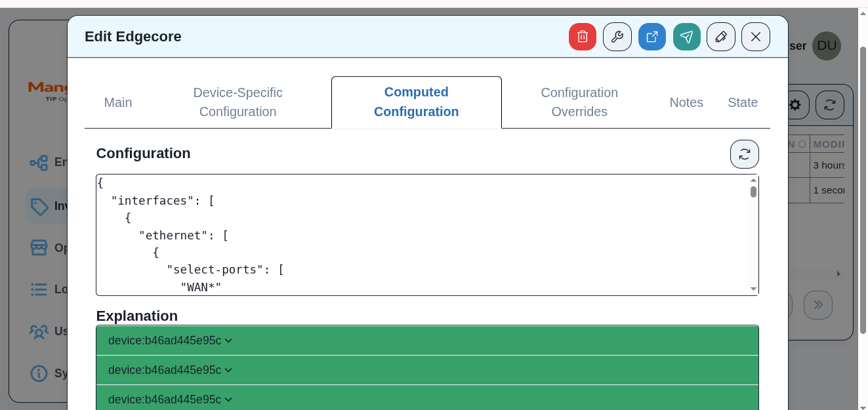Open the Device-Specific Configuration tab

238,102
